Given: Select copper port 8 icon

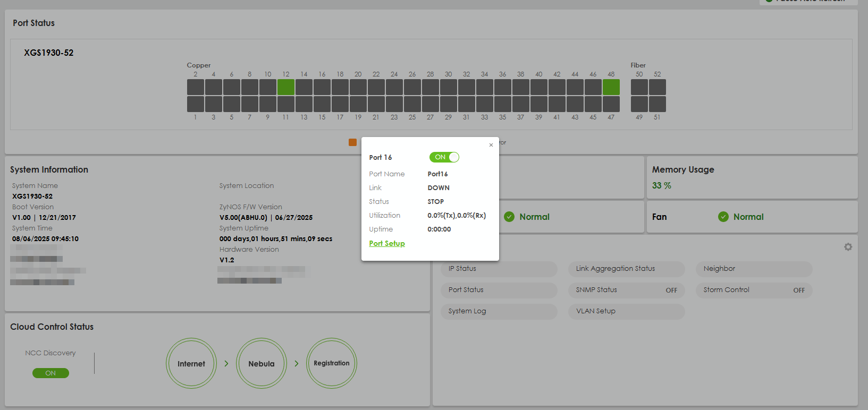Looking at the screenshot, I should (250, 87).
